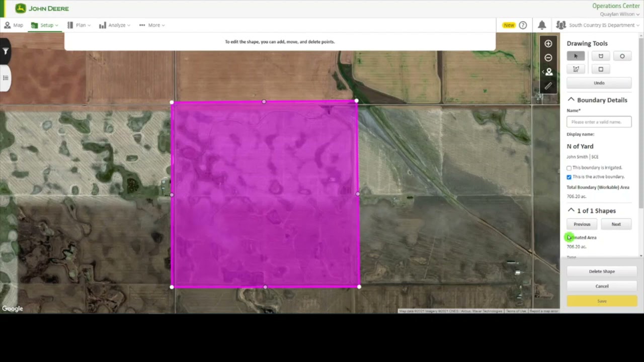Click the Google logo on map
Screen dimensions: 644x362
[x=13, y=309]
